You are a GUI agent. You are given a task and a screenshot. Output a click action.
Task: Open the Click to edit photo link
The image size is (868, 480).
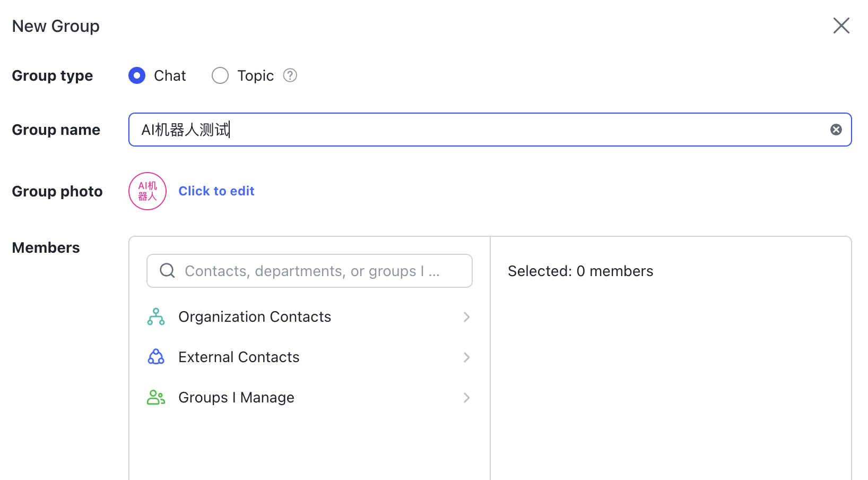pos(216,191)
